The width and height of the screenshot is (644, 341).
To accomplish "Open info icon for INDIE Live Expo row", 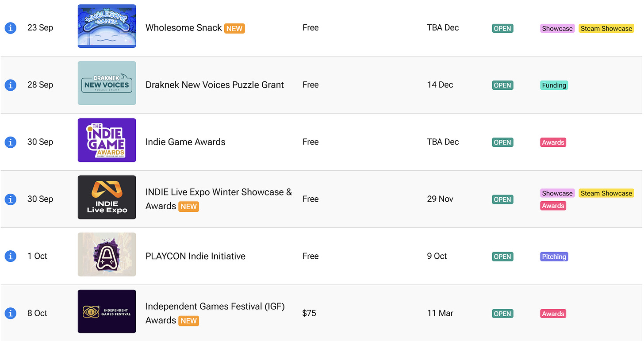I will point(11,199).
